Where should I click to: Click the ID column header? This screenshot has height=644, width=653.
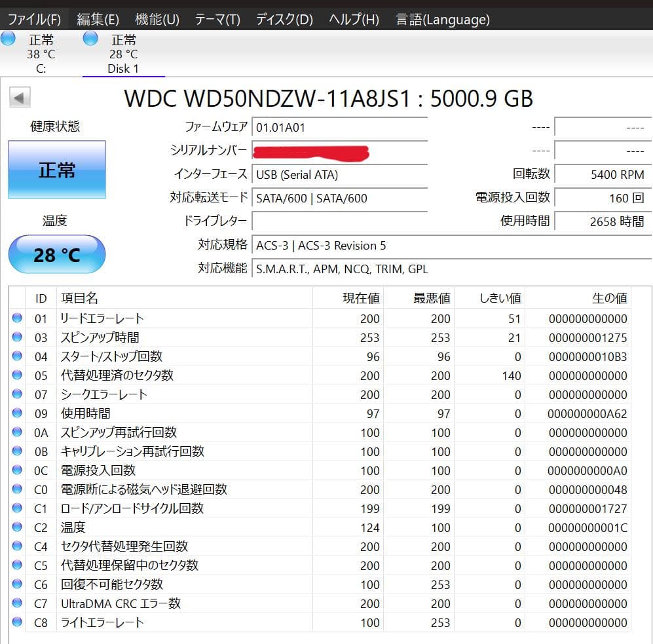tap(41, 298)
